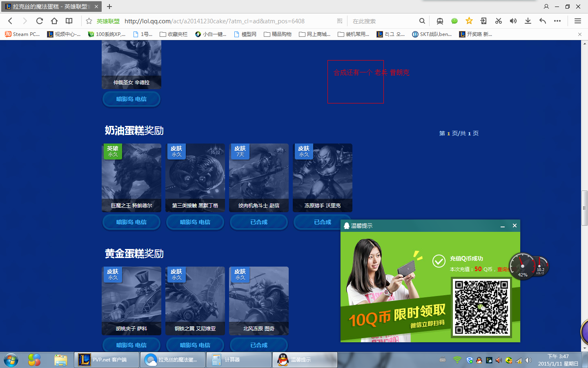Screen dimensions: 588x368
Task: Open PVP.net 客户端 from taskbar
Action: coord(107,360)
